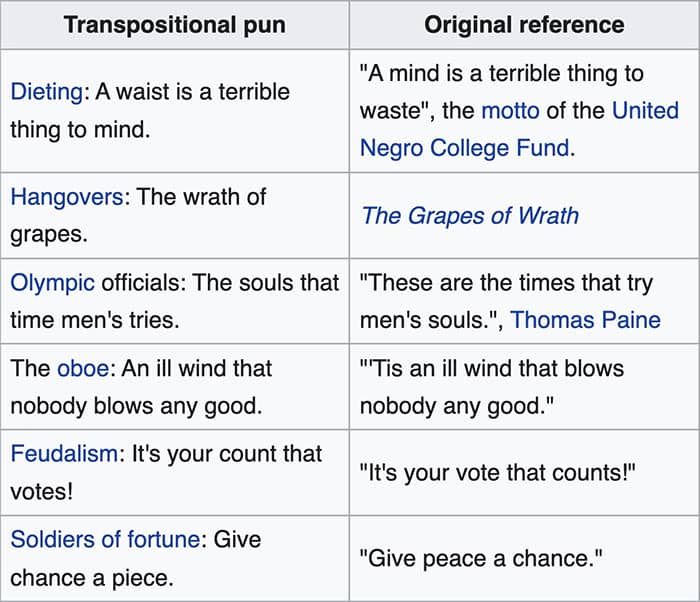700x602 pixels.
Task: Open the Soldiers of fortune link
Action: pos(105,539)
